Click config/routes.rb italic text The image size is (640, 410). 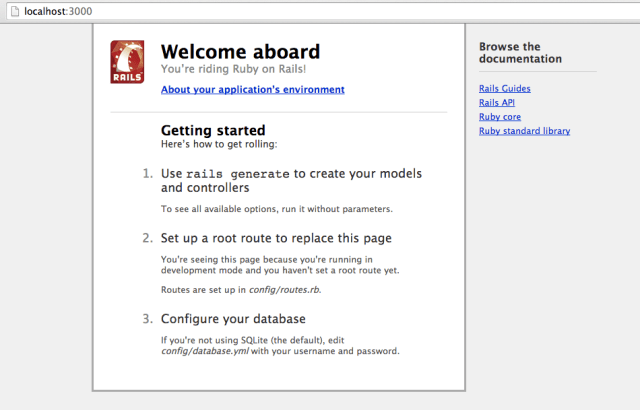tap(284, 290)
